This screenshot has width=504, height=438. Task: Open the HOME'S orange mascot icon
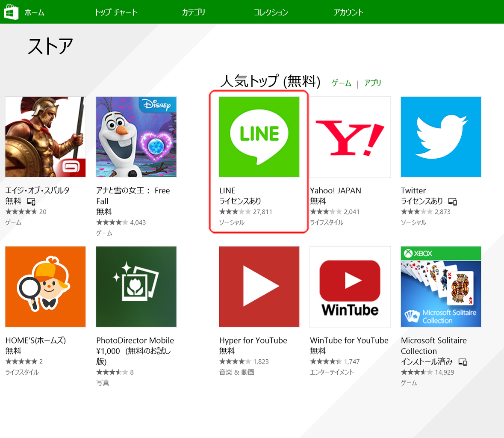pyautogui.click(x=45, y=287)
